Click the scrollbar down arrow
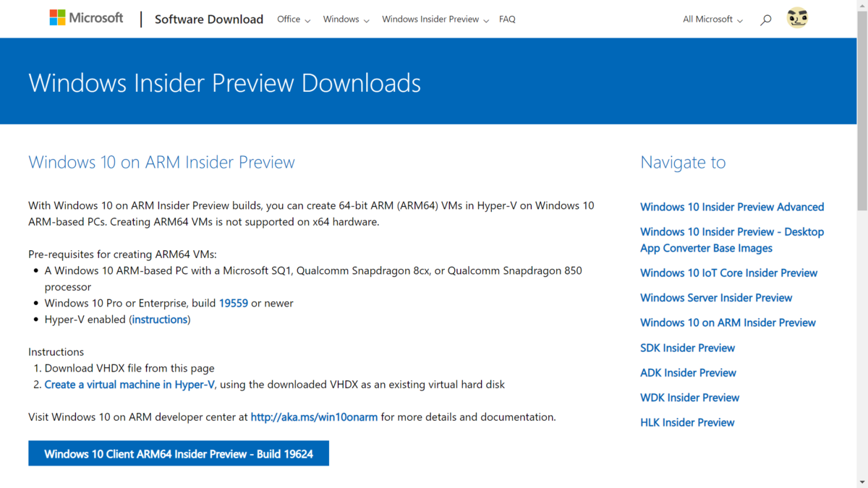The height and width of the screenshot is (488, 868). tap(862, 482)
